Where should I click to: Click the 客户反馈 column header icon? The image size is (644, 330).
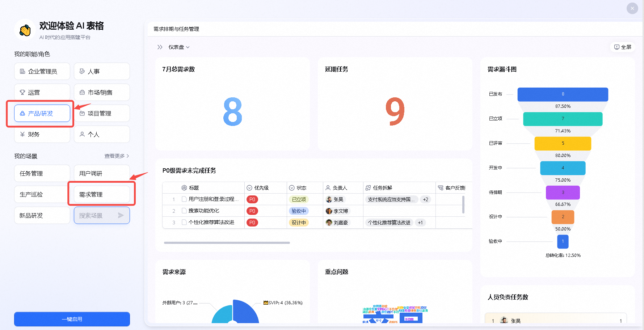coord(441,188)
